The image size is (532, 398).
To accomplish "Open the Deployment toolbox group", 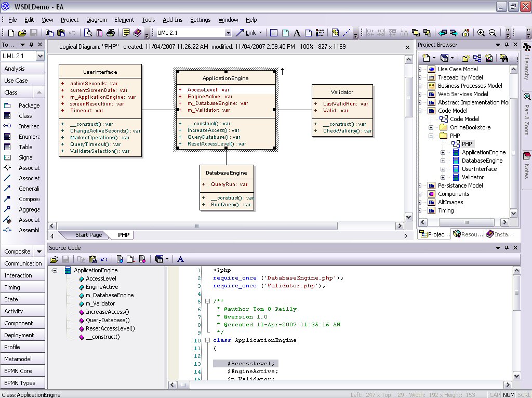I will (22, 335).
